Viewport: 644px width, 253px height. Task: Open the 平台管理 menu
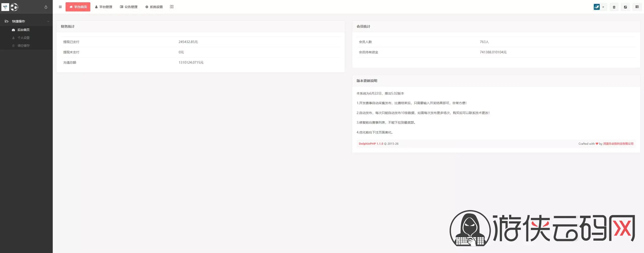click(x=104, y=7)
